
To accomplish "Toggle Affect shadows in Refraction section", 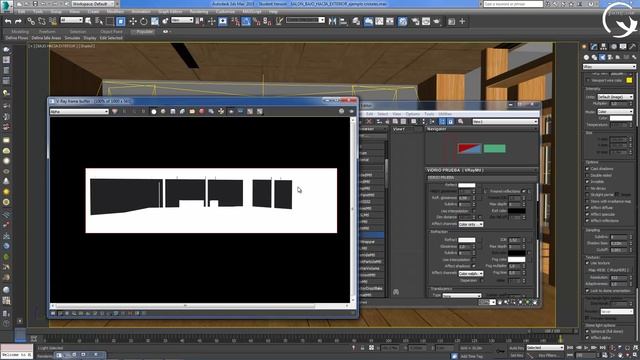I will (474, 266).
